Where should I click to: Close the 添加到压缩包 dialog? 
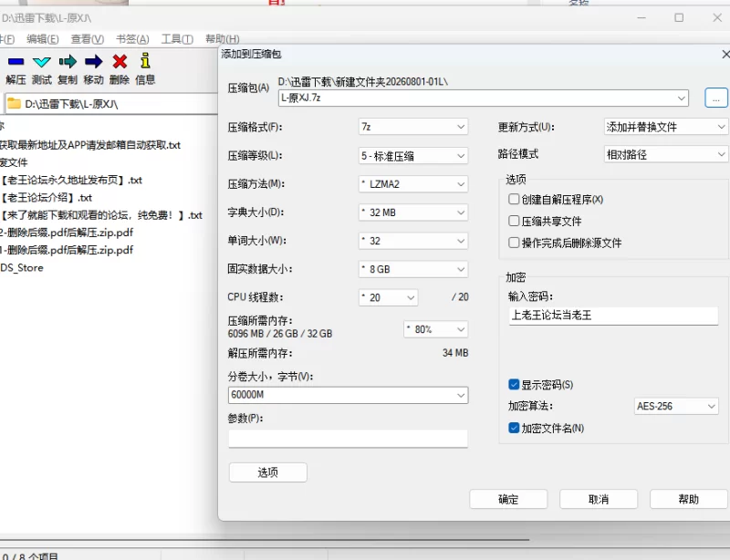(x=725, y=55)
